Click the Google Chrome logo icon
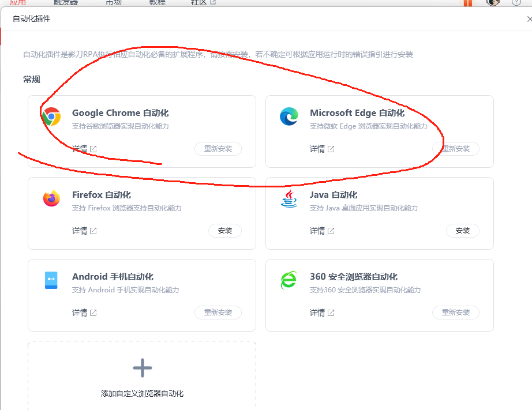This screenshot has height=410, width=532. [51, 116]
